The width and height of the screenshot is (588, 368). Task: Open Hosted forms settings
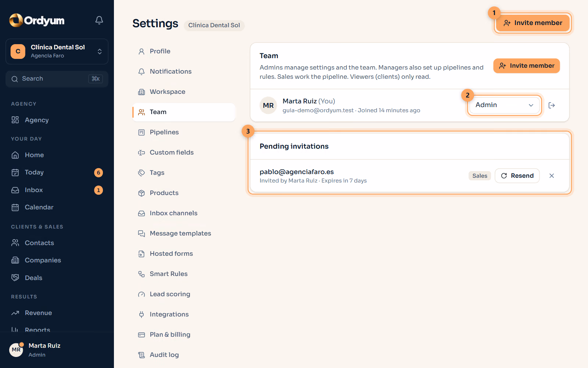click(x=184, y=254)
